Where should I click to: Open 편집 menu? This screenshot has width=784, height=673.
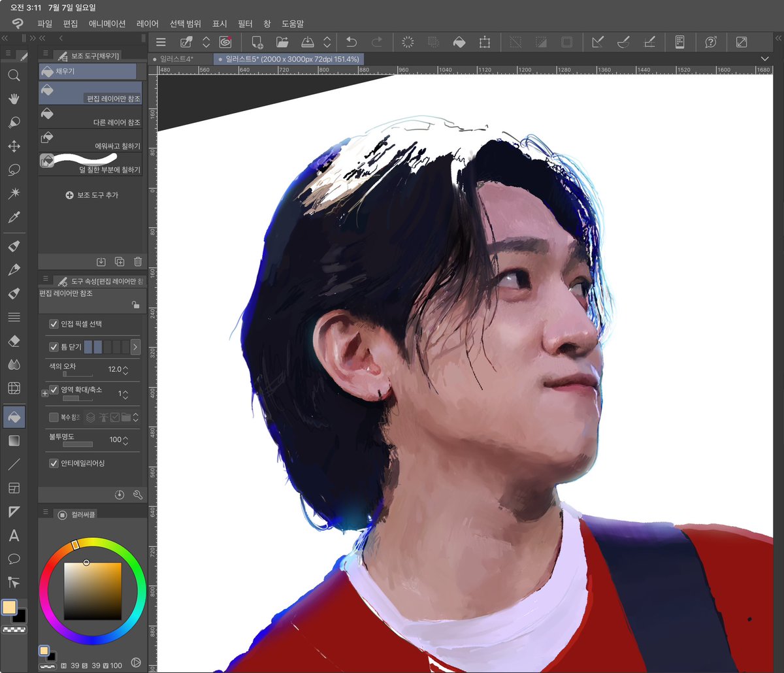point(70,24)
